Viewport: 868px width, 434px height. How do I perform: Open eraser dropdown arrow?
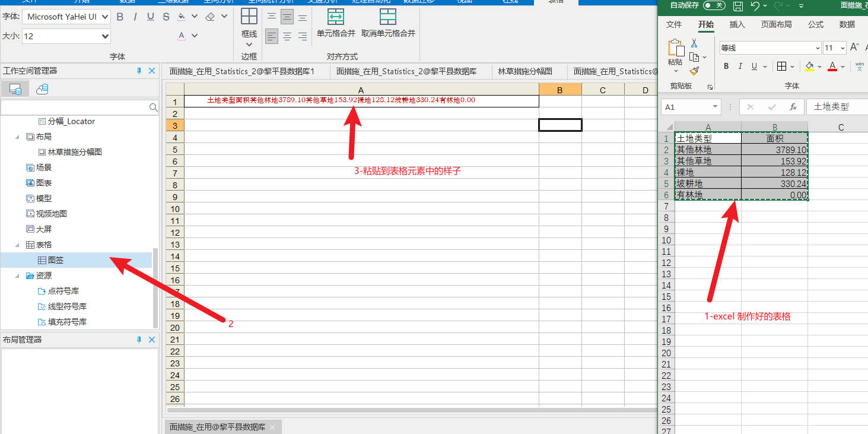click(224, 17)
